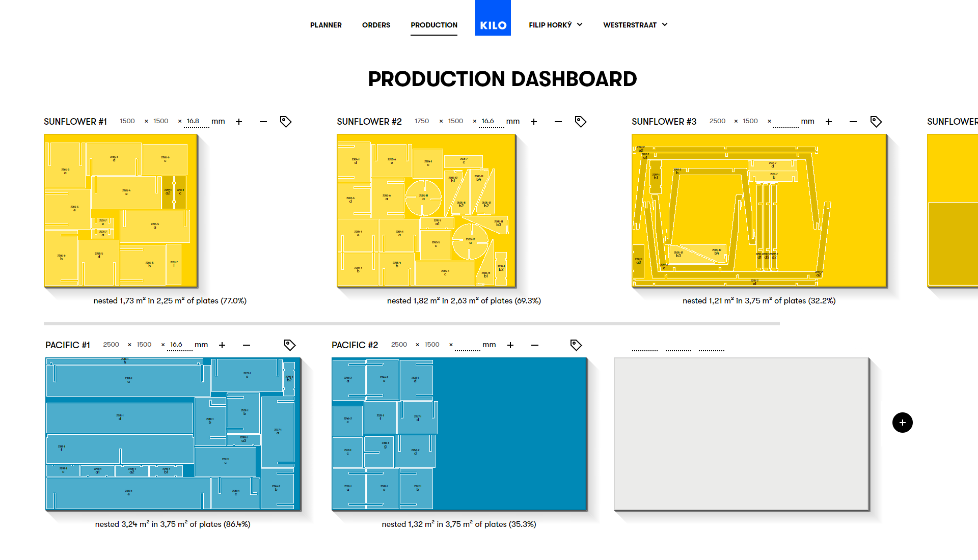The image size is (978, 560).
Task: Select the Production tab
Action: 434,25
